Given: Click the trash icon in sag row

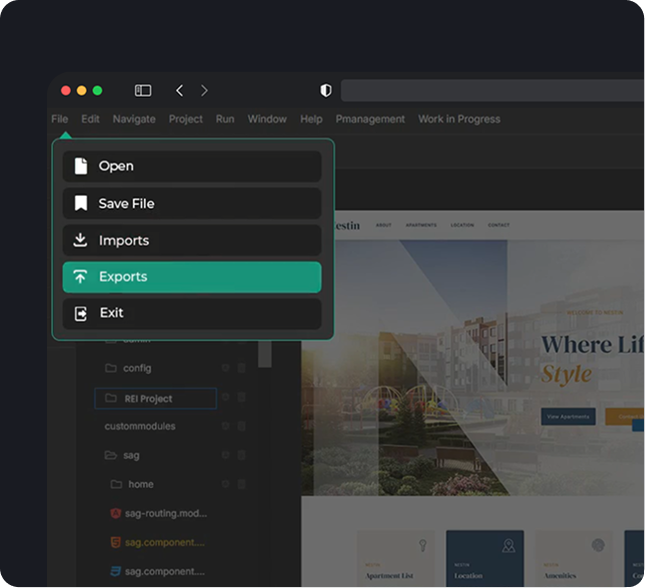Looking at the screenshot, I should 241,455.
